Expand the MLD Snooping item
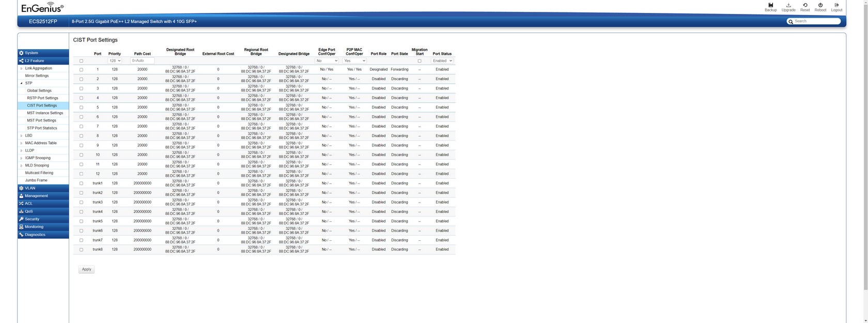The width and height of the screenshot is (868, 323). tap(21, 166)
